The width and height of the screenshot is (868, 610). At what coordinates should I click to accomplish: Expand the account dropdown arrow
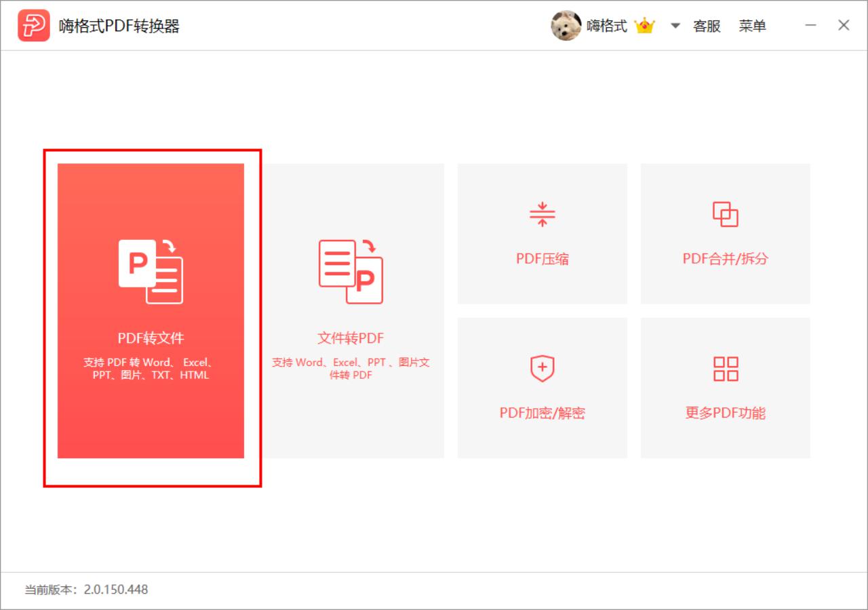coord(675,26)
